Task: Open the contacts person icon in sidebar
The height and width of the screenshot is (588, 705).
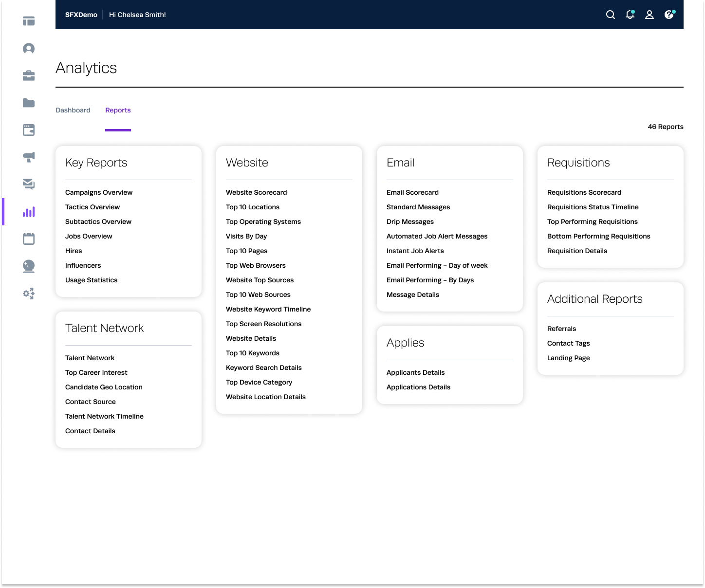Action: (x=29, y=48)
